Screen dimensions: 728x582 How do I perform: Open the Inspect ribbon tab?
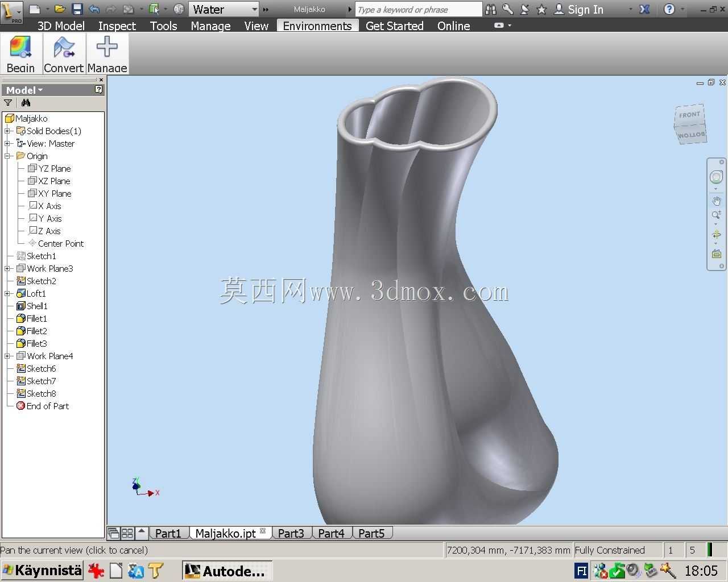117,26
